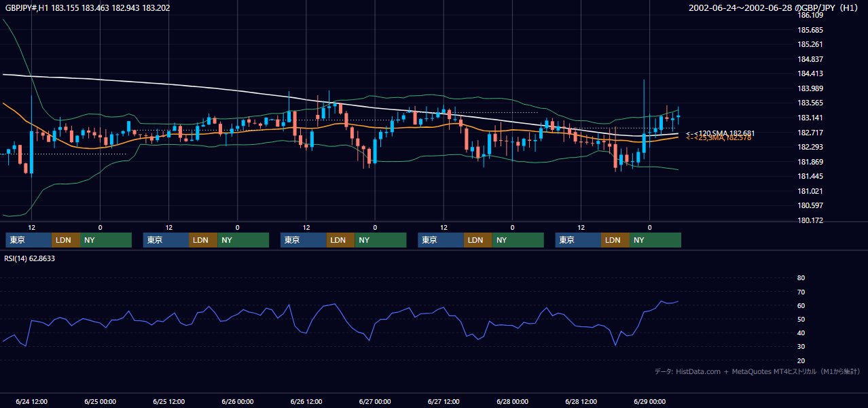Click price axis label 182.293
This screenshot has width=868, height=408.
[810, 147]
